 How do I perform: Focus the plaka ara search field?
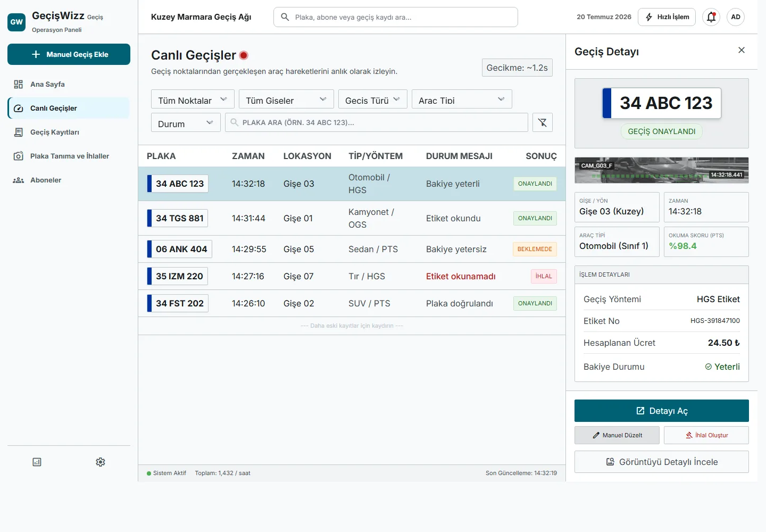coord(377,122)
